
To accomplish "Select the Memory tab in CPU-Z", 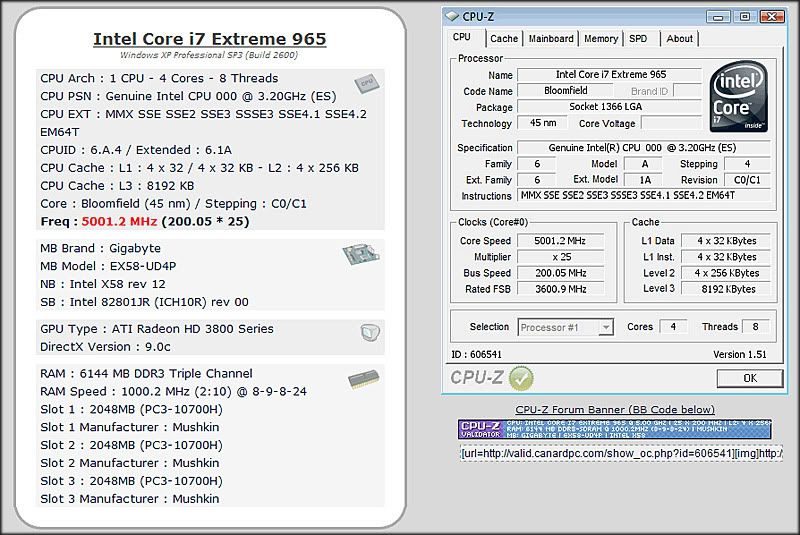I will click(601, 39).
